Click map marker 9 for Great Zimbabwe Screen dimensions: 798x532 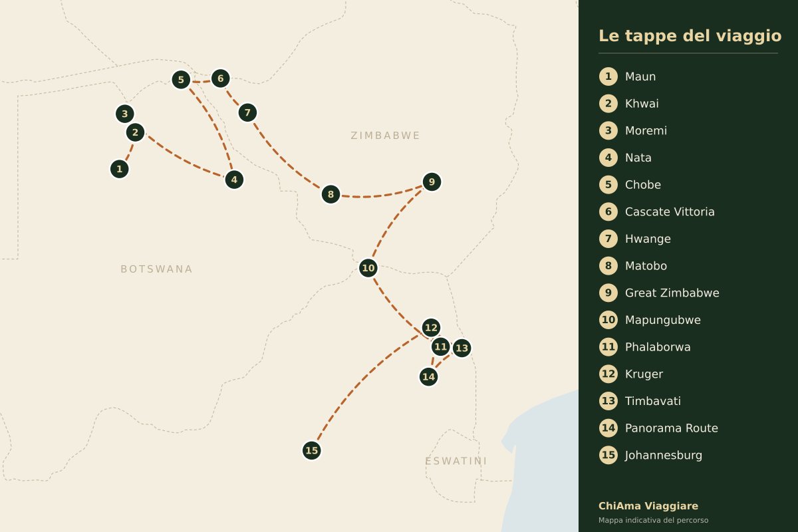click(x=432, y=182)
